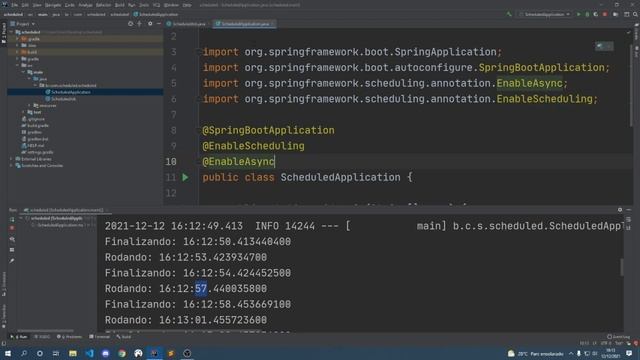Hide the Project tool window

point(159,24)
